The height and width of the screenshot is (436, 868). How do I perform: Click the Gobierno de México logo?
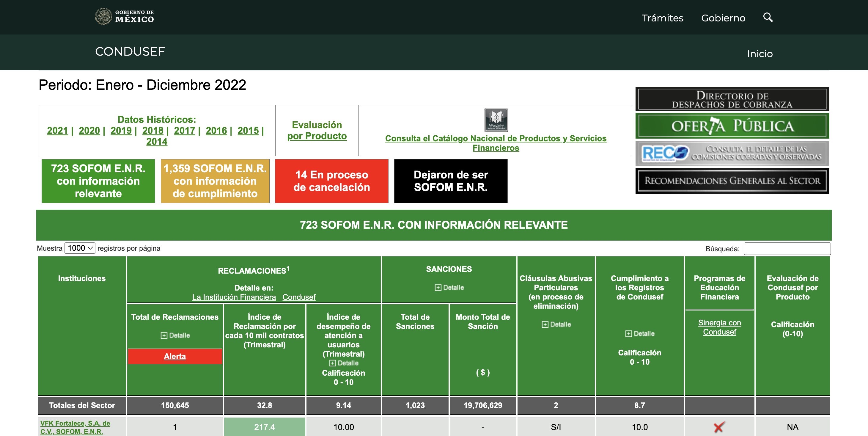[x=124, y=17]
